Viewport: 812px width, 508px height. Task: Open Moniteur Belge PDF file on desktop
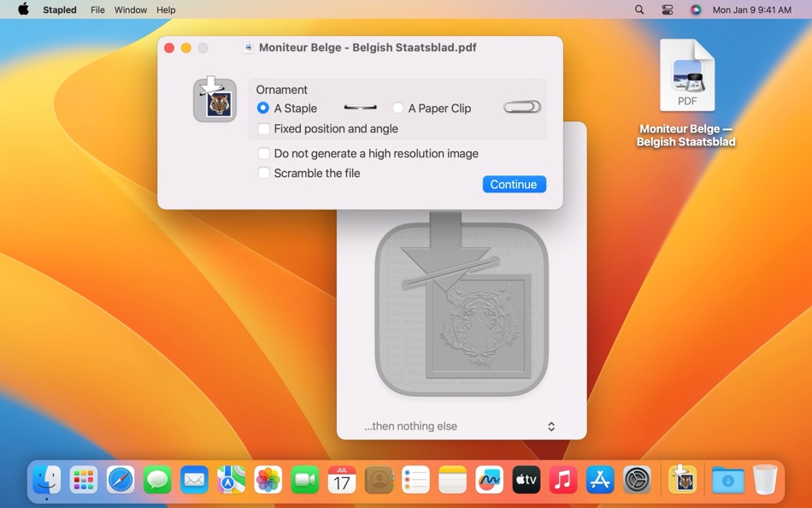[x=686, y=75]
